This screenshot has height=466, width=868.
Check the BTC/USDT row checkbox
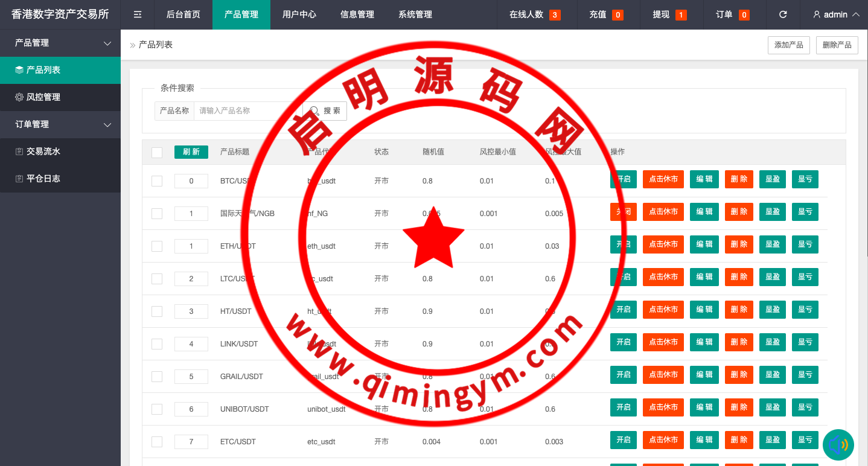coord(157,181)
